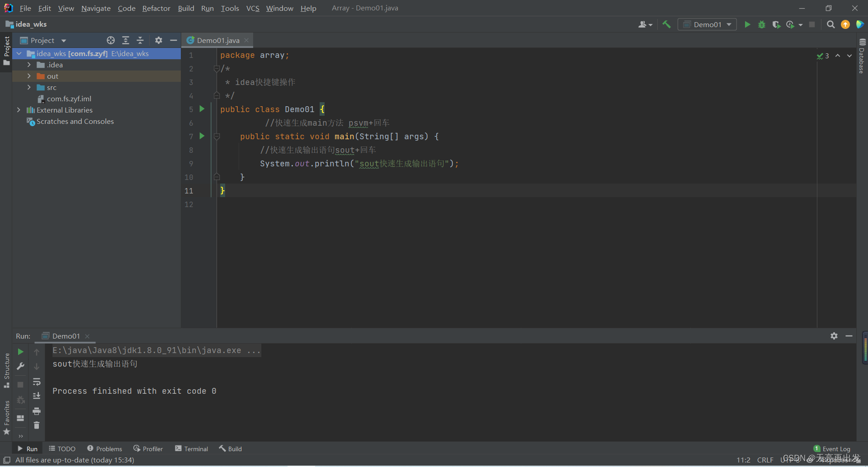
Task: Show more Run window actions chevron
Action: pos(20,436)
